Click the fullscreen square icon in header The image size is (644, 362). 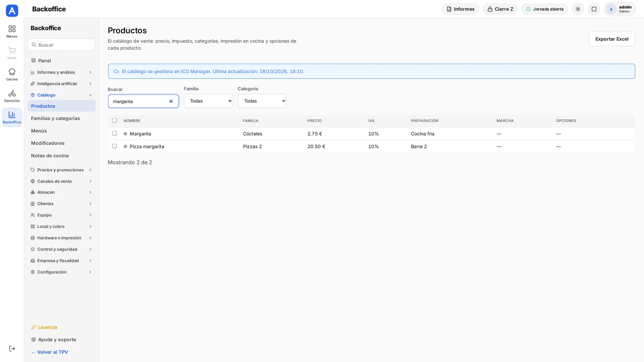594,9
